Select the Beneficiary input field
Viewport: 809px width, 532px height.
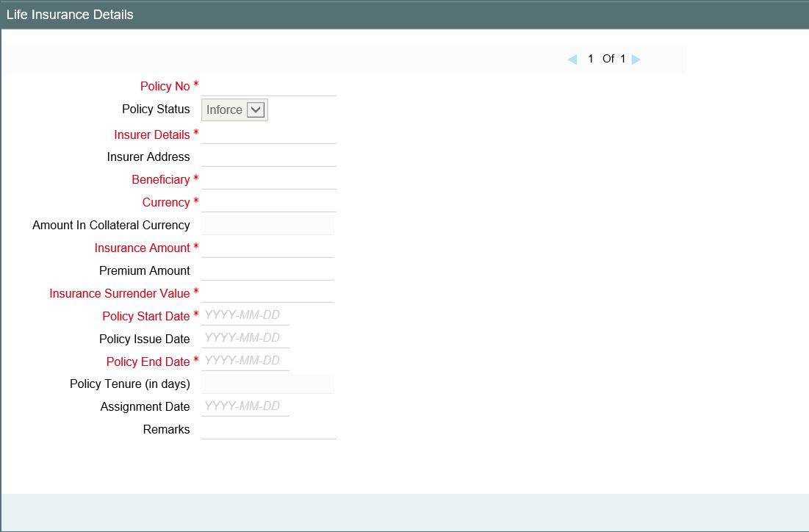(x=269, y=179)
